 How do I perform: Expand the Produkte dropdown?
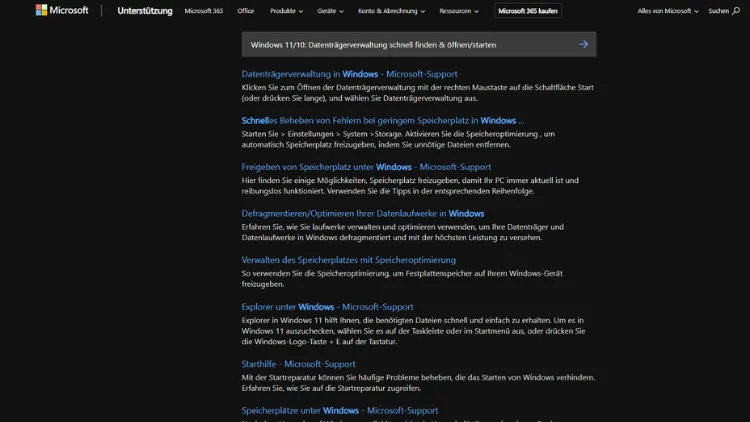286,11
